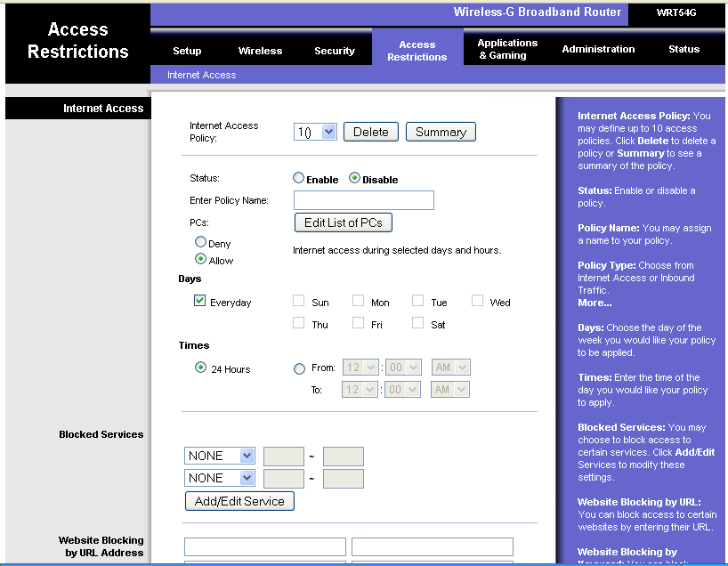Open the Setup tab
This screenshot has width=728, height=566.
tap(187, 51)
